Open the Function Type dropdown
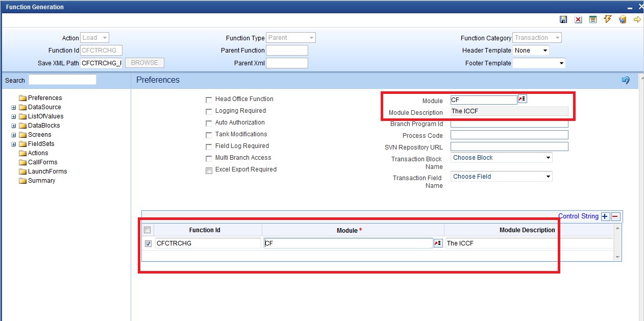Viewport: 644px width, 321px height. point(291,38)
